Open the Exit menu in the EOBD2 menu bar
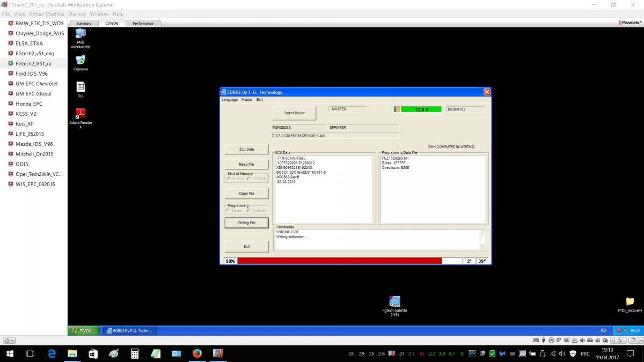 260,100
